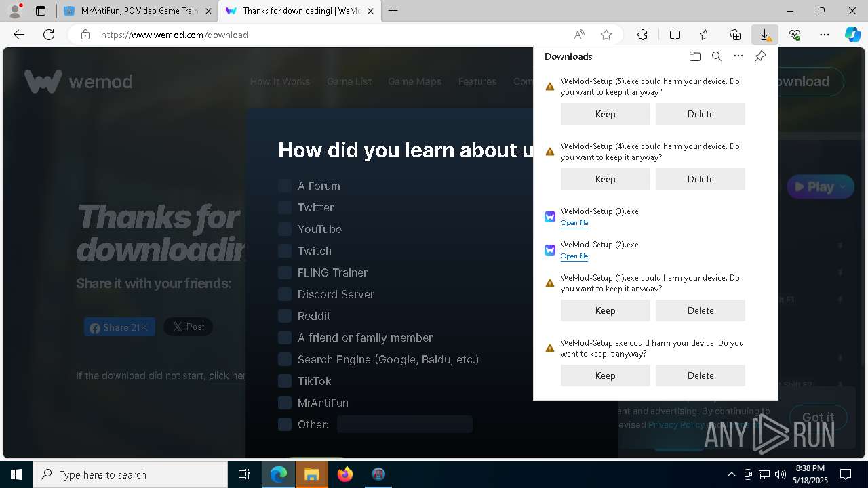
Task: Switch to Thanks for downloading tab
Action: pyautogui.click(x=301, y=11)
